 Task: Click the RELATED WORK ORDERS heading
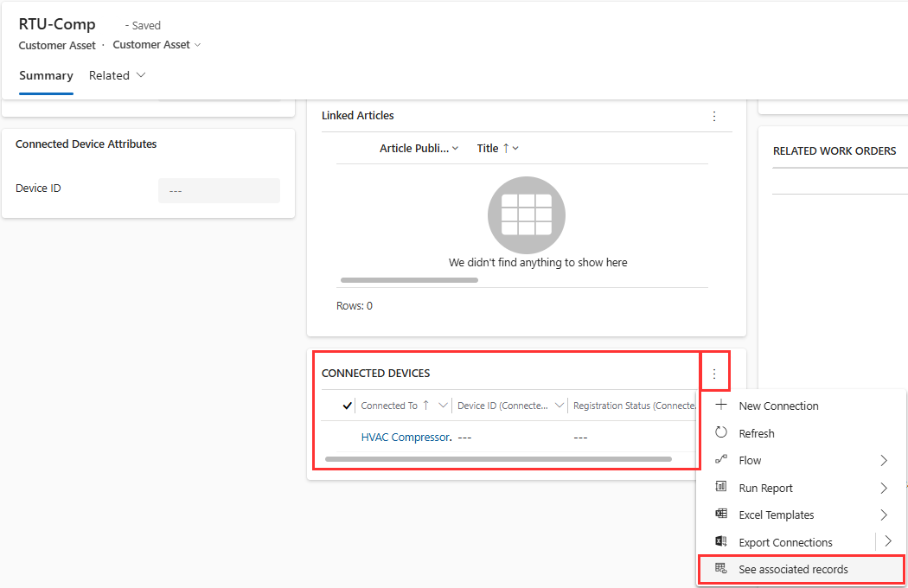[834, 150]
